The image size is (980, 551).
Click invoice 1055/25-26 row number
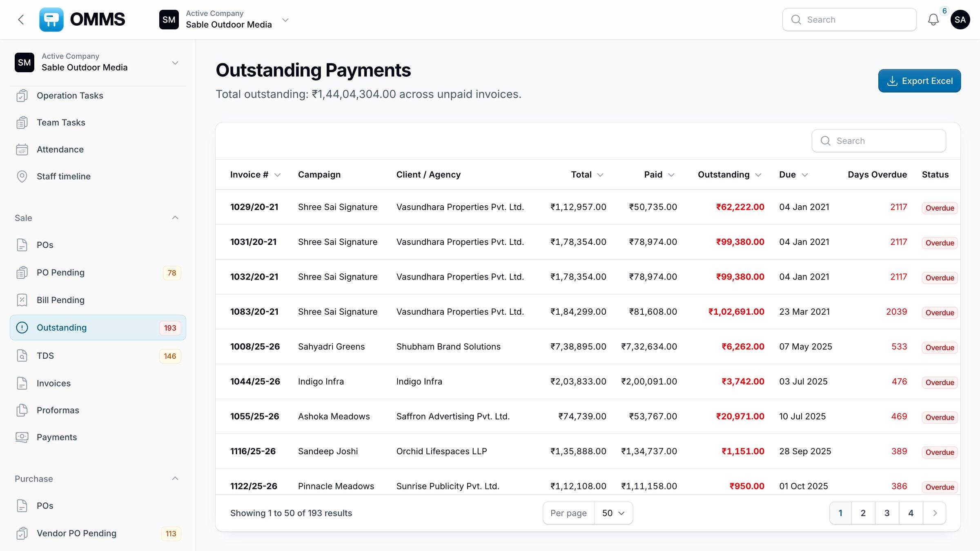[255, 416]
